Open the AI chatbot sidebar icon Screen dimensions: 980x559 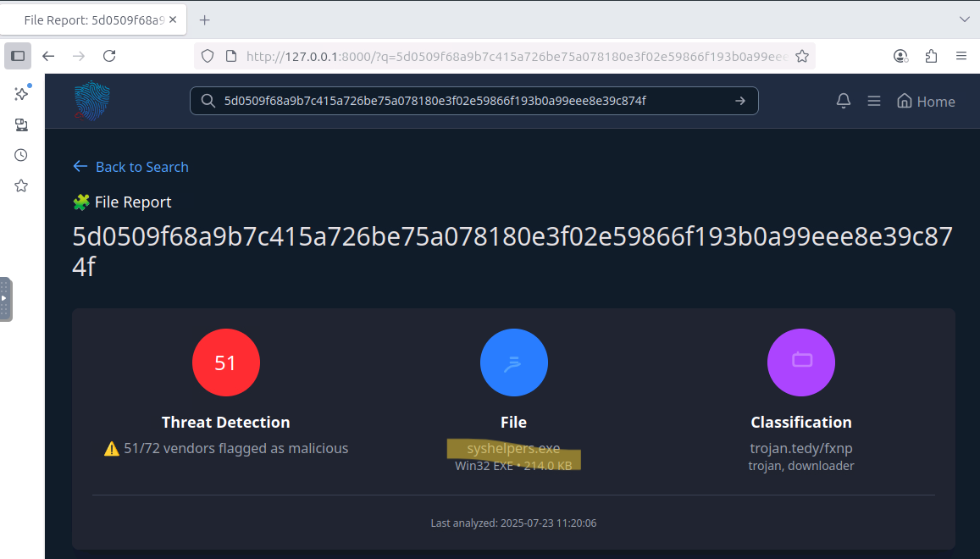[x=22, y=93]
